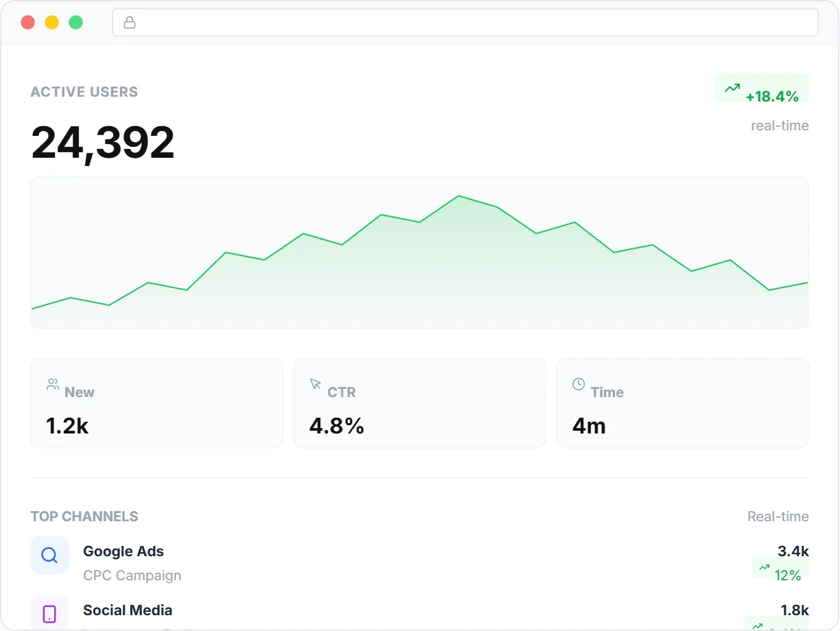Image resolution: width=840 pixels, height=631 pixels.
Task: Click the green maximize window button
Action: [x=76, y=23]
